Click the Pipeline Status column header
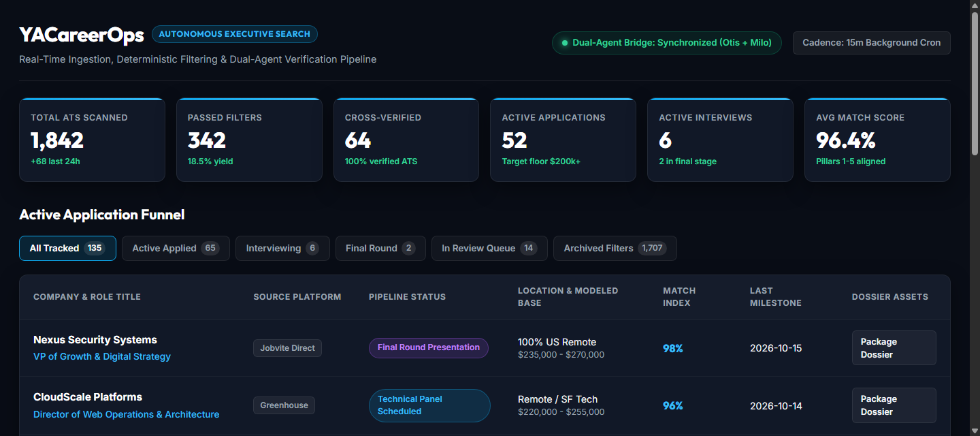Viewport: 980px width, 436px height. pyautogui.click(x=407, y=297)
